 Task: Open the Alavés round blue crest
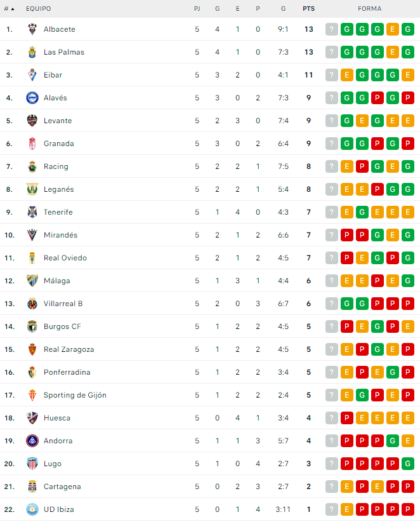click(x=32, y=98)
